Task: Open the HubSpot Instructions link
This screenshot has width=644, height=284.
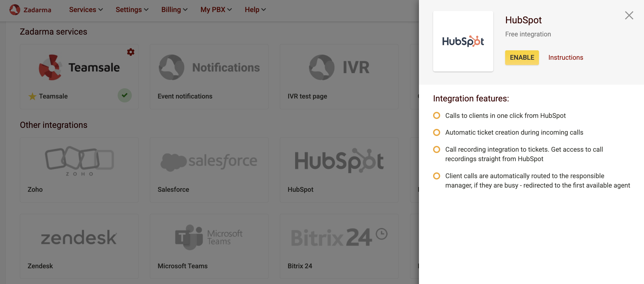Action: (x=565, y=57)
